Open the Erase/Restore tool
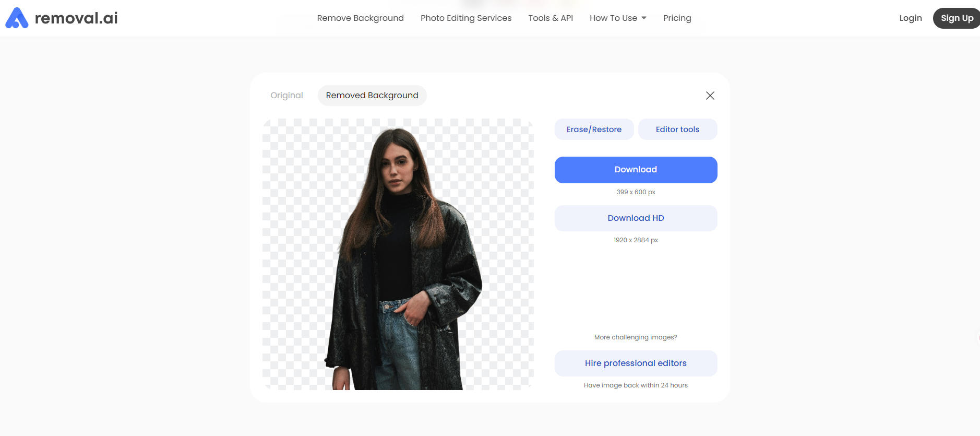The width and height of the screenshot is (980, 436). click(594, 129)
